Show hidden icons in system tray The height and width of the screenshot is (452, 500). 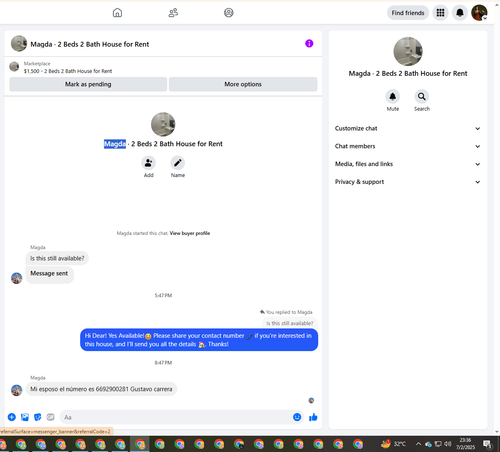pyautogui.click(x=418, y=444)
